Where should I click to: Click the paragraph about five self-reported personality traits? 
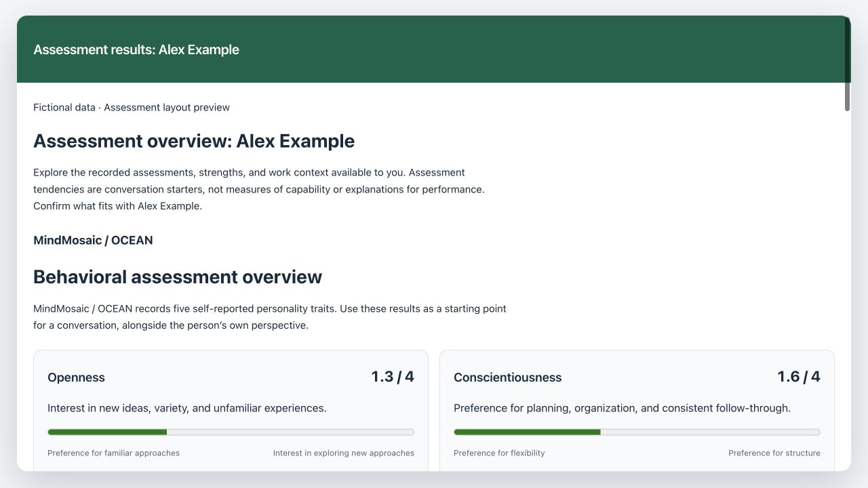pos(270,317)
